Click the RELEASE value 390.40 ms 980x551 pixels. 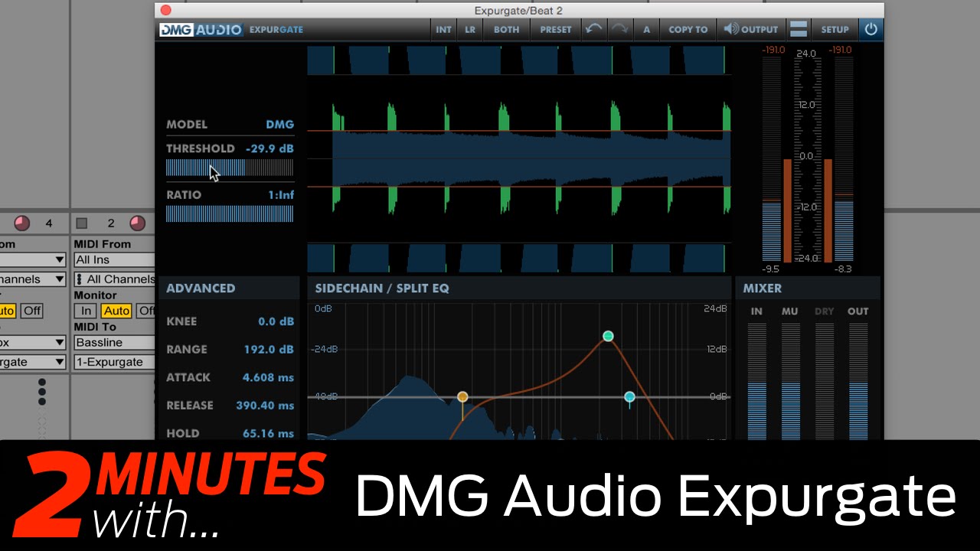[x=265, y=406]
